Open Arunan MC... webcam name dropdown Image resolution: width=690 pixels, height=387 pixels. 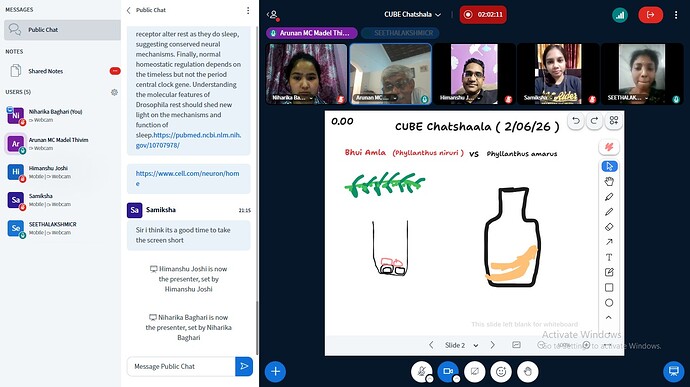click(377, 98)
